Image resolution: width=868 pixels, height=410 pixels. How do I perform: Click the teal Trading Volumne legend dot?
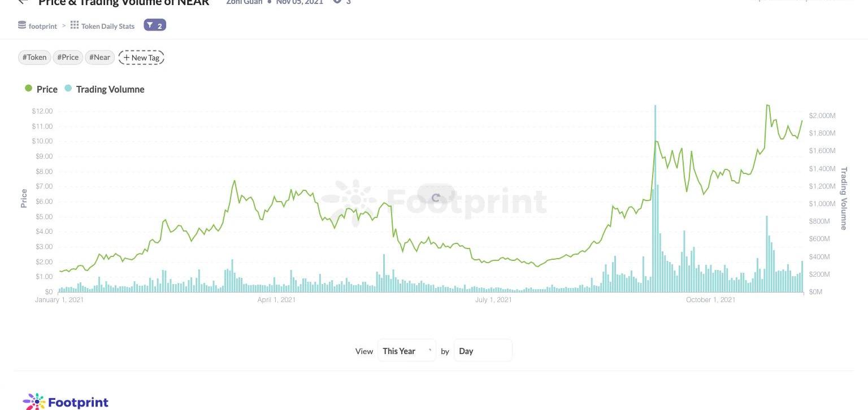coord(68,89)
